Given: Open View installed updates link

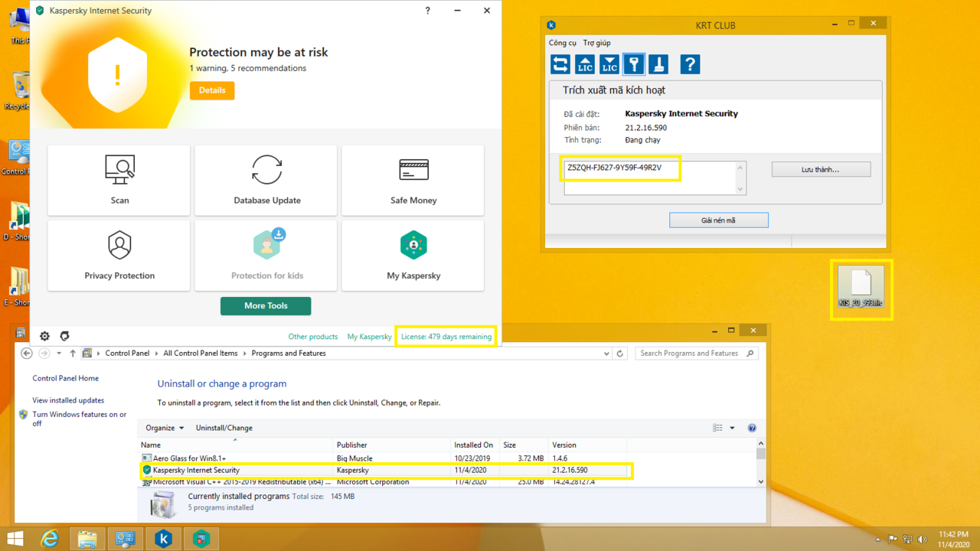Looking at the screenshot, I should click(x=68, y=400).
